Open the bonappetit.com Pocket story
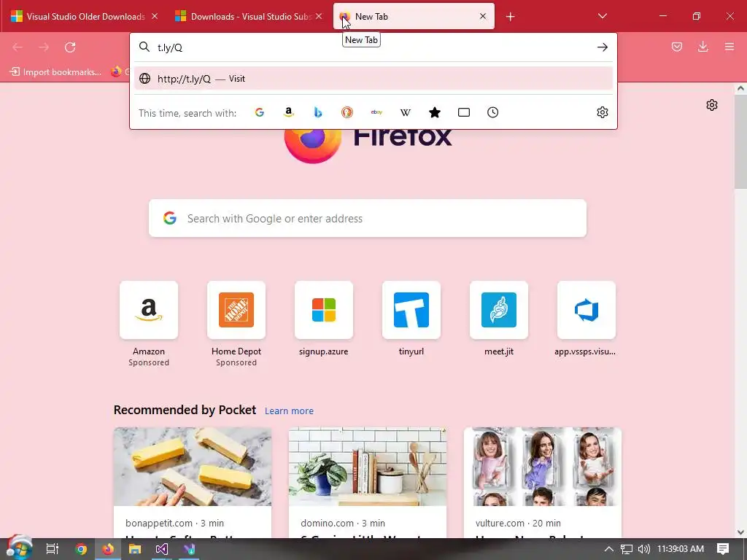Image resolution: width=747 pixels, height=560 pixels. 193,483
